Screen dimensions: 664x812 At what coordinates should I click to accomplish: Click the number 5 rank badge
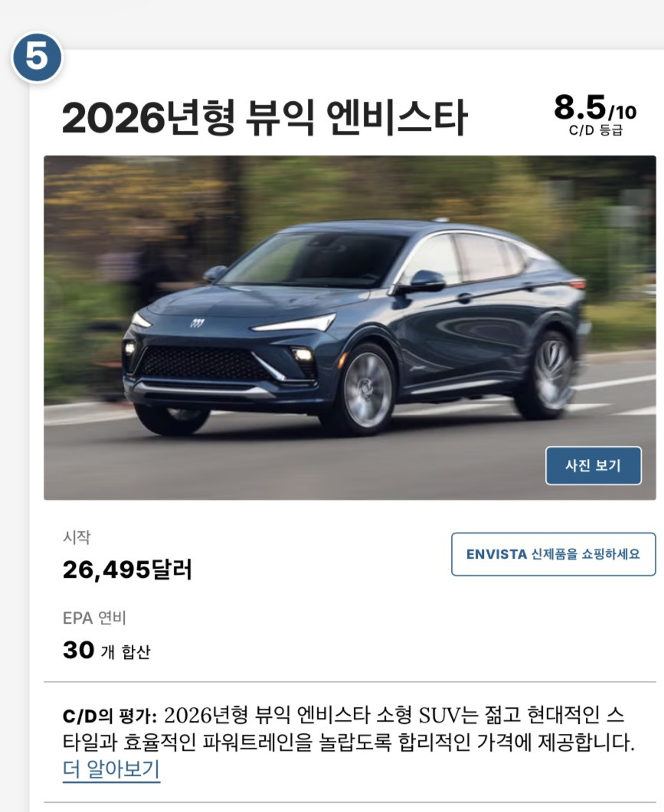point(37,57)
